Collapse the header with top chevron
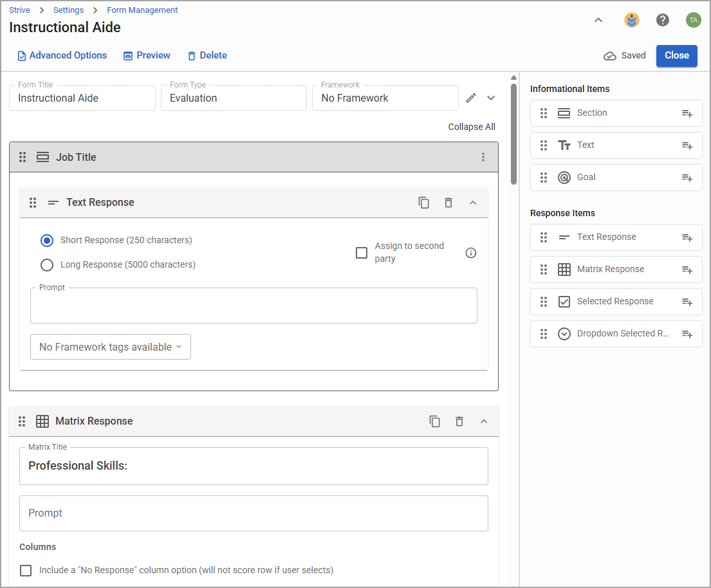 point(598,20)
